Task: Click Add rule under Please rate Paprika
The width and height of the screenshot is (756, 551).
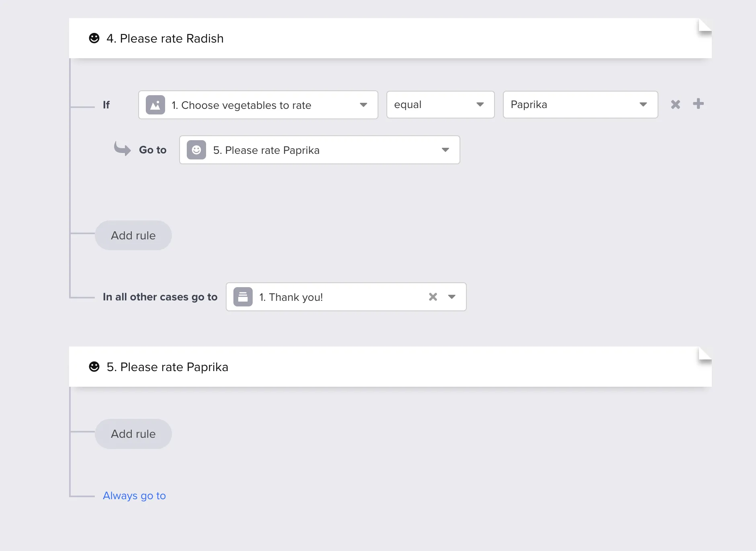Action: click(133, 434)
